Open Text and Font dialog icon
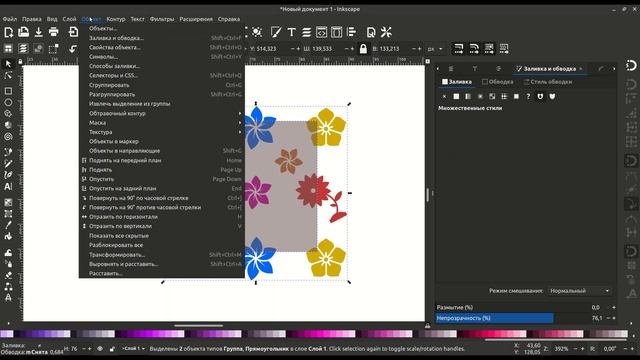The height and width of the screenshot is (360, 640). coord(291,32)
